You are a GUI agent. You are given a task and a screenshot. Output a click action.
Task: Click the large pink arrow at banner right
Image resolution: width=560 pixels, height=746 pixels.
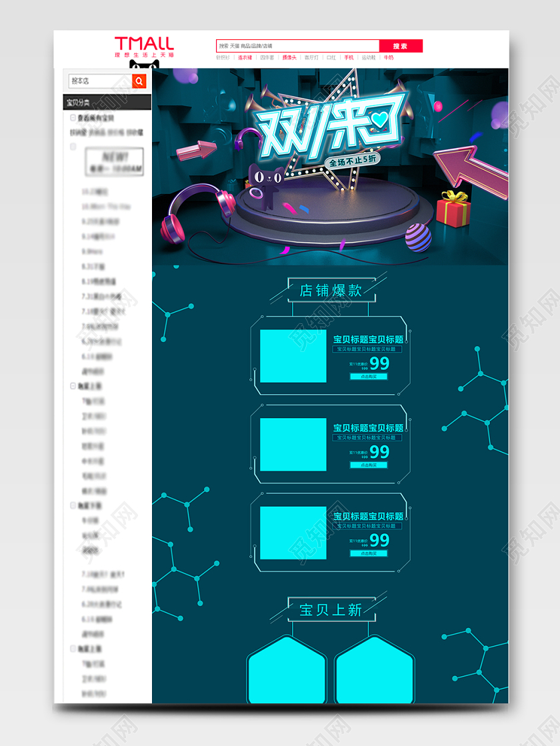(x=469, y=166)
